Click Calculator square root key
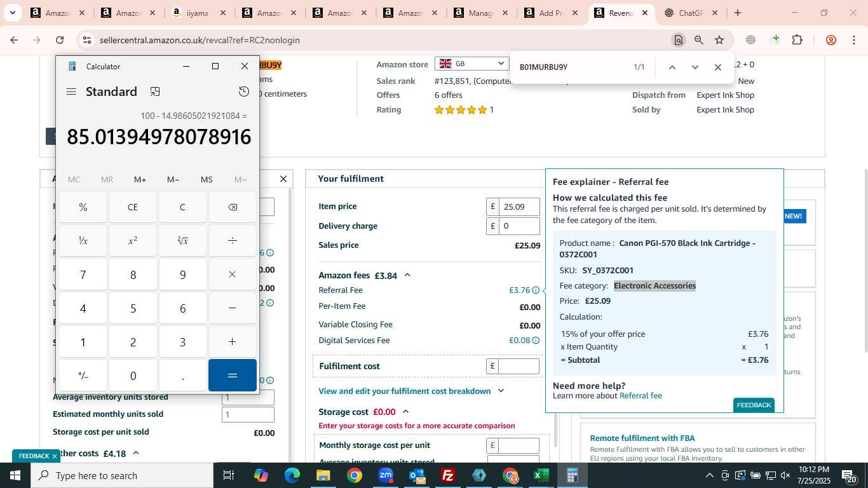This screenshot has width=868, height=488. pos(182,241)
